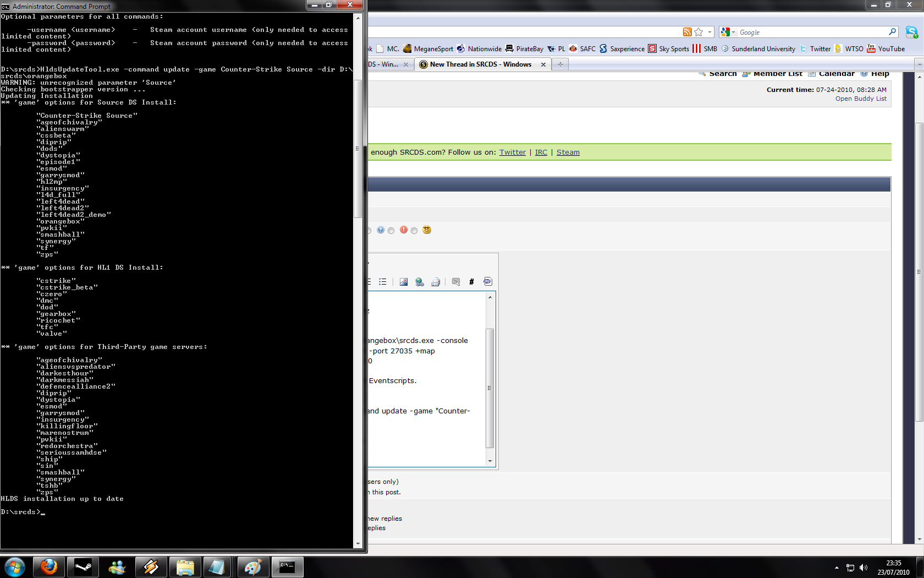Open the forum Search menu item

pos(717,74)
